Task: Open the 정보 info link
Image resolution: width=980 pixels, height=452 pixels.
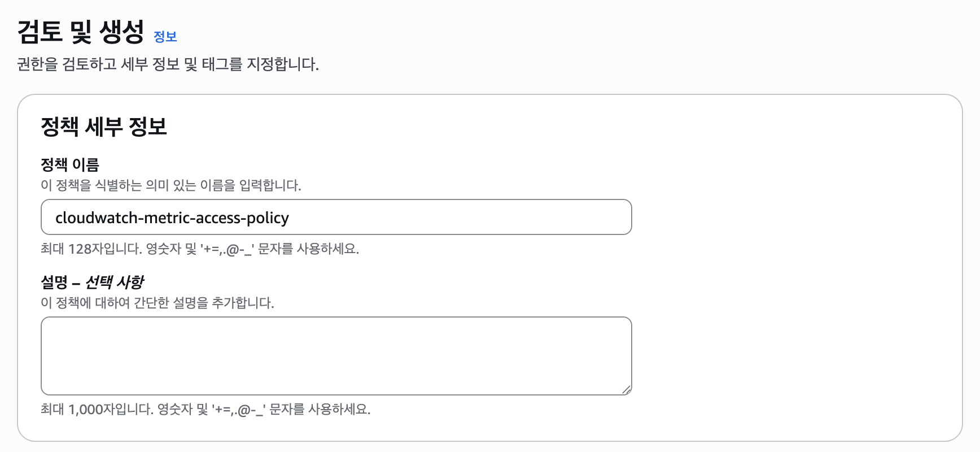Action: (x=165, y=37)
